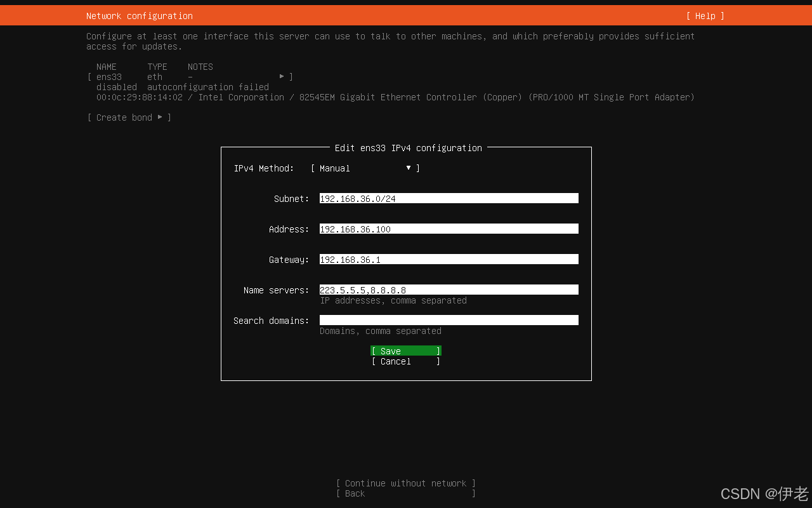Go Back to the previous screen
The height and width of the screenshot is (508, 812).
point(405,493)
